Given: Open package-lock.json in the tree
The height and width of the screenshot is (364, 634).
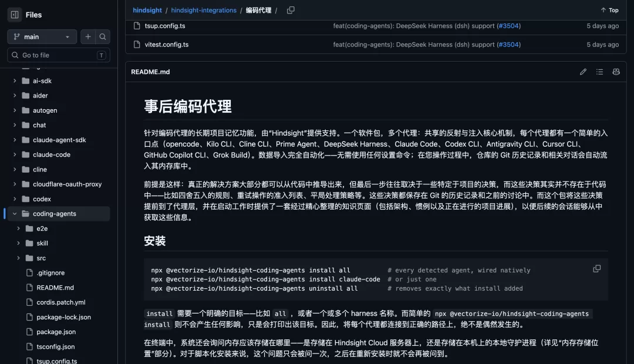Looking at the screenshot, I should pos(63,317).
